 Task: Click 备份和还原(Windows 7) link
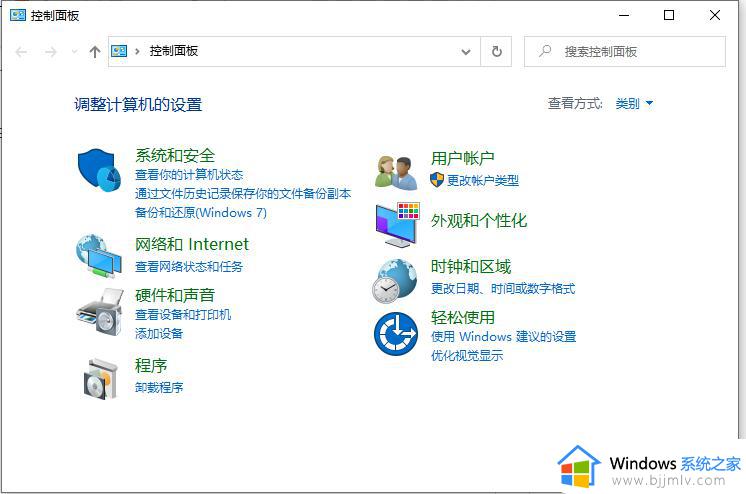point(201,213)
